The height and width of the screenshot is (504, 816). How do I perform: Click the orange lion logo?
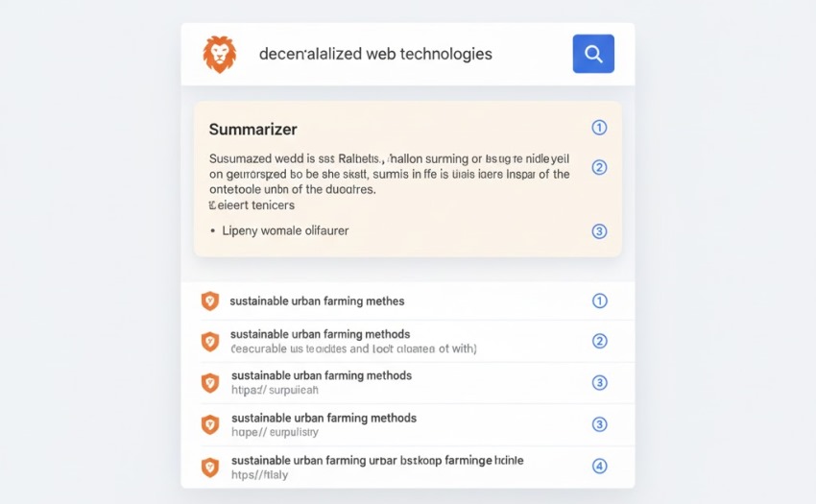coord(219,54)
